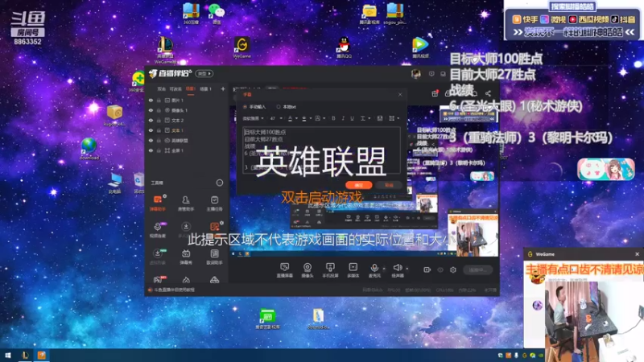Click the pill button beside 直播伴侣 logo
Image resolution: width=644 pixels, height=362 pixels.
point(204,73)
